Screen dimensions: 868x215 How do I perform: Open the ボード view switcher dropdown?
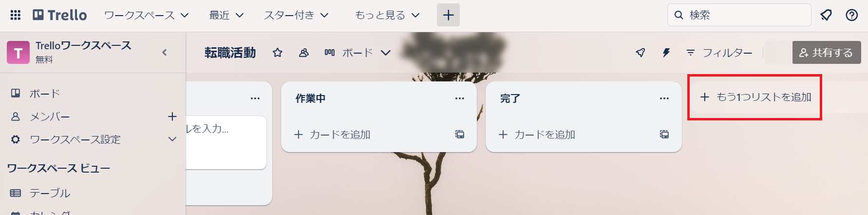[358, 53]
